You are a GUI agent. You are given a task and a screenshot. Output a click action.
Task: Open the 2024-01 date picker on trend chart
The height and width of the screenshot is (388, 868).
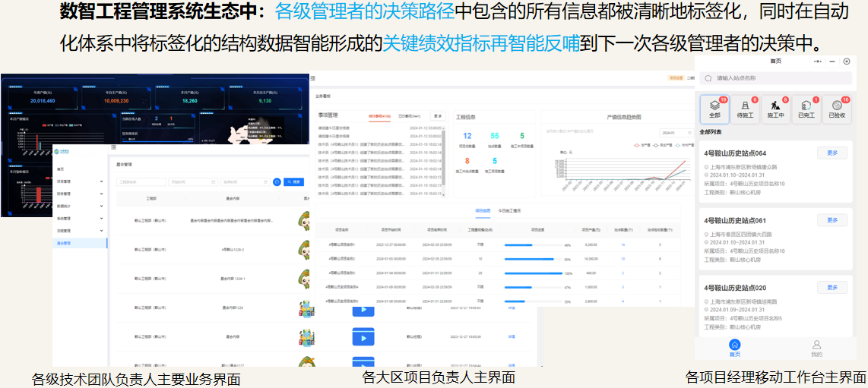point(676,132)
